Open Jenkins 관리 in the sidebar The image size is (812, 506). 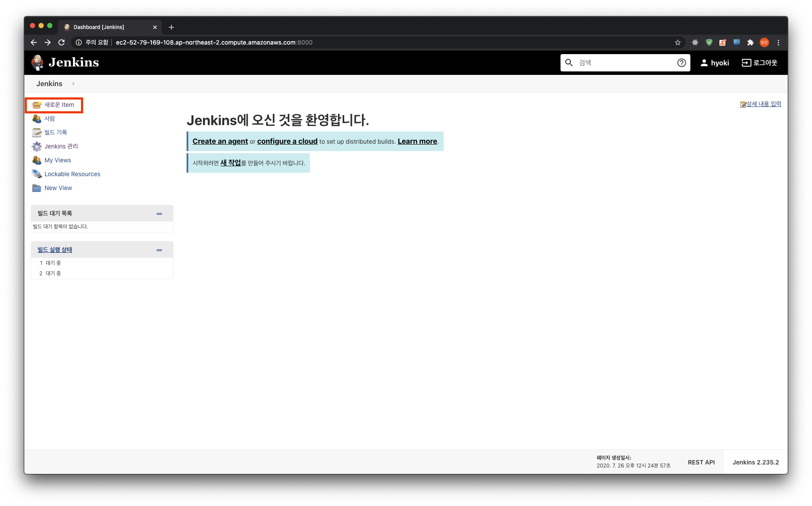(61, 146)
